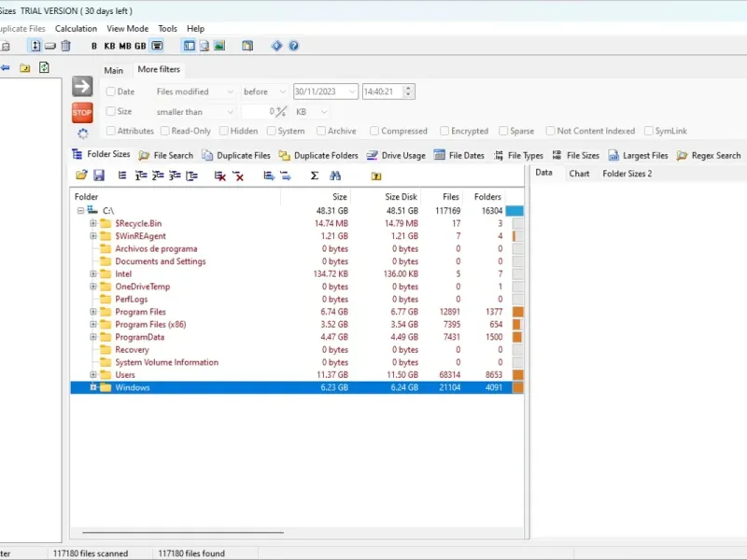Expand the Program Files folder node
The height and width of the screenshot is (560, 747).
[93, 312]
